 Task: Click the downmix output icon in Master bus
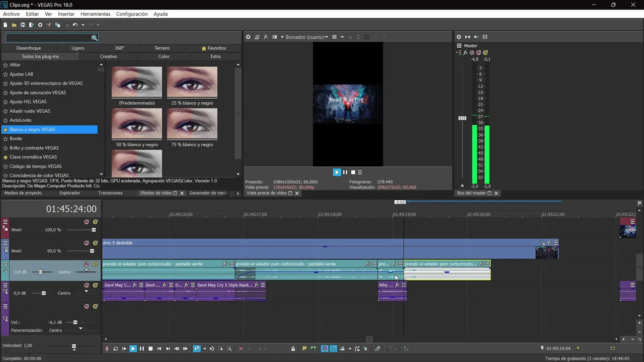[x=467, y=37]
